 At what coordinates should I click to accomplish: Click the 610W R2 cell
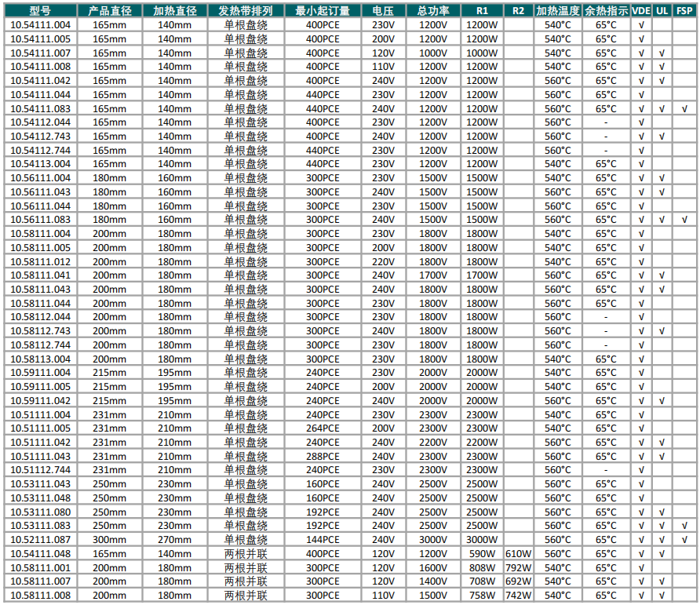[519, 553]
